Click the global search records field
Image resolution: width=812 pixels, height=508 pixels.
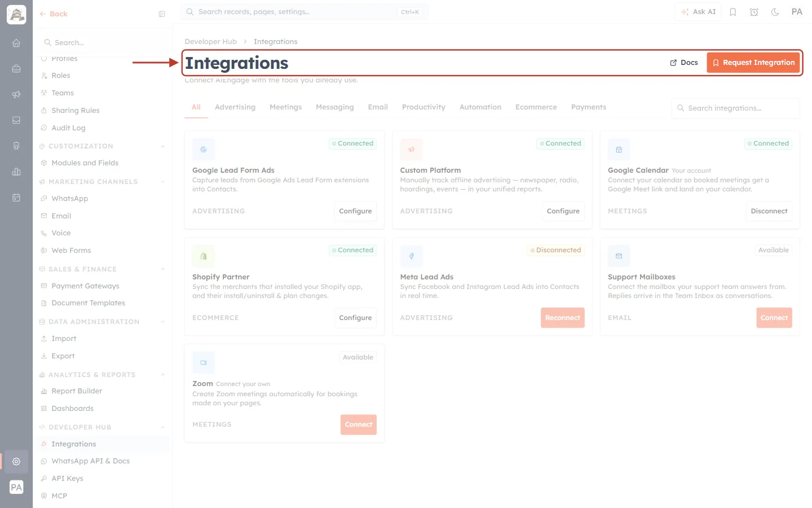[x=304, y=12]
